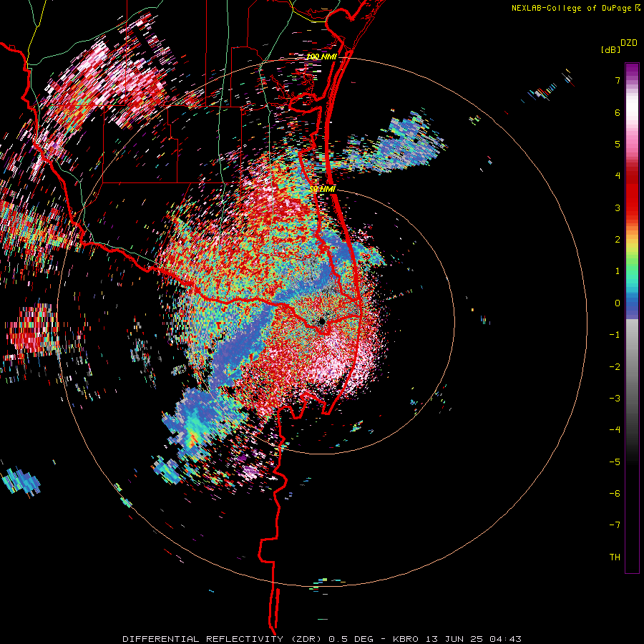Select the -3 dB tick label on the scale
The height and width of the screenshot is (644, 644).
(615, 399)
